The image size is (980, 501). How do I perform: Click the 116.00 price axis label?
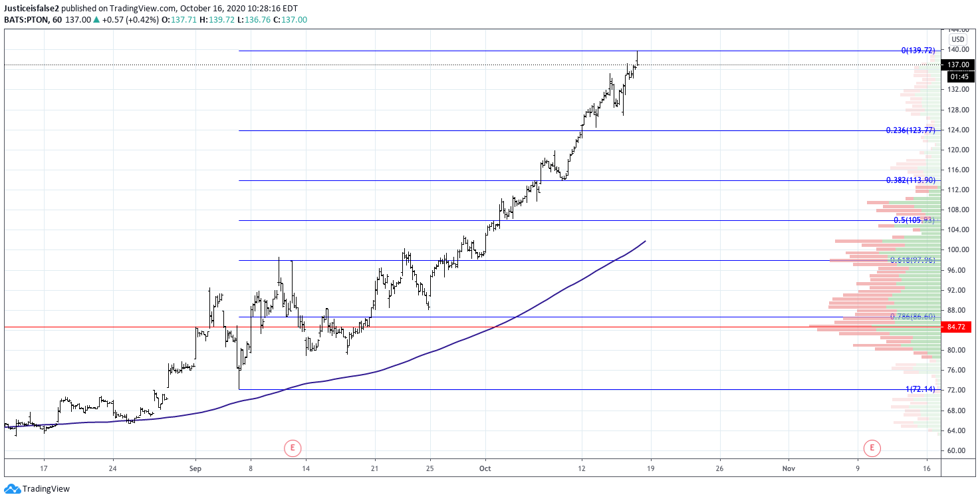(957, 170)
